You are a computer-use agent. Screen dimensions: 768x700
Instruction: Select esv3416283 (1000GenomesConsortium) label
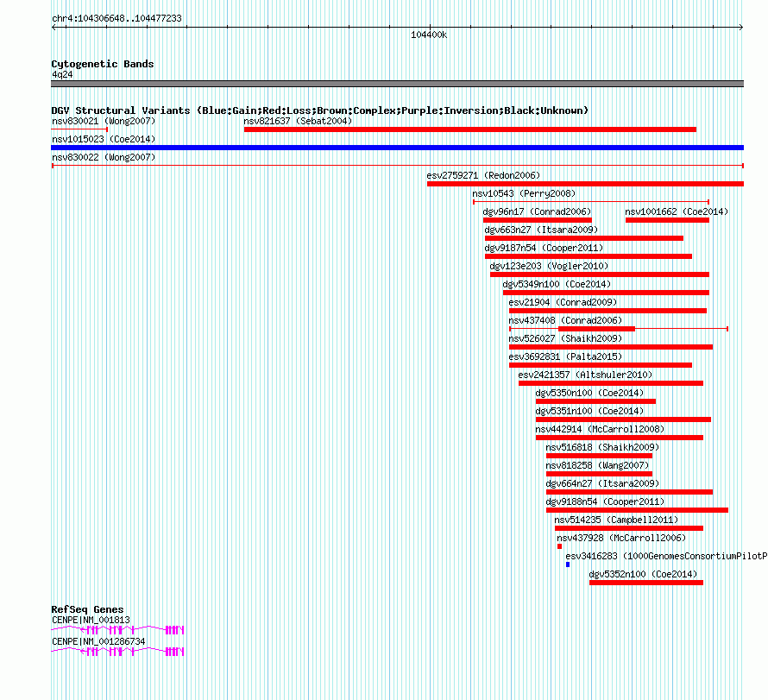[x=667, y=556]
